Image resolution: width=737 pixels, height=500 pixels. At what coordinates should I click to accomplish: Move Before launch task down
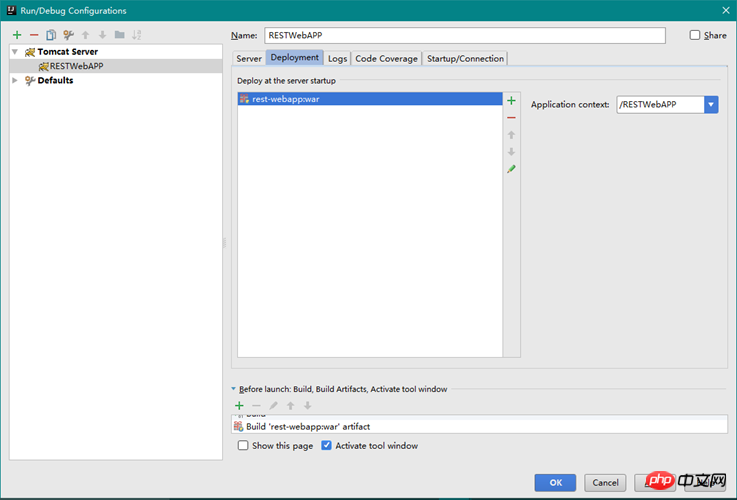tap(307, 406)
